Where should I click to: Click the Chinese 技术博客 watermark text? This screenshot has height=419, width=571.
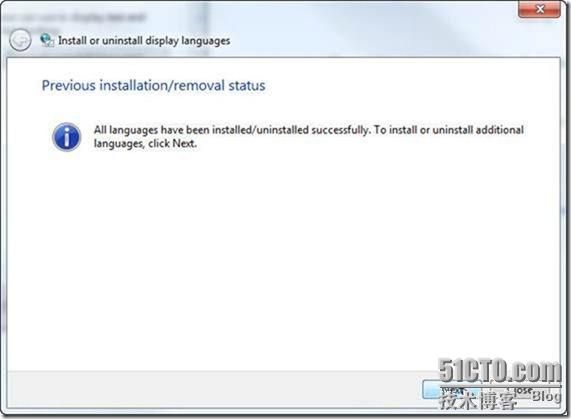pyautogui.click(x=478, y=401)
